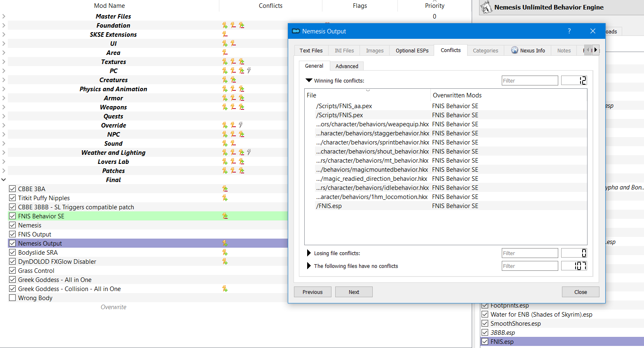Click conflict icon for Greek Goddess - Collision mod
Image resolution: width=644 pixels, height=348 pixels.
[x=225, y=289]
